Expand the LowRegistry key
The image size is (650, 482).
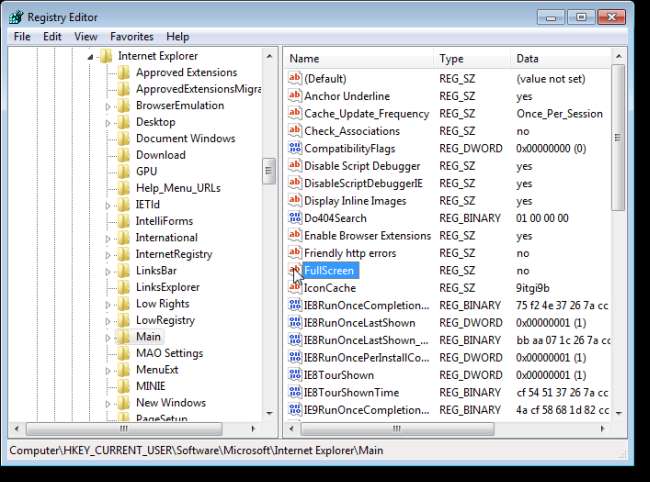[108, 321]
